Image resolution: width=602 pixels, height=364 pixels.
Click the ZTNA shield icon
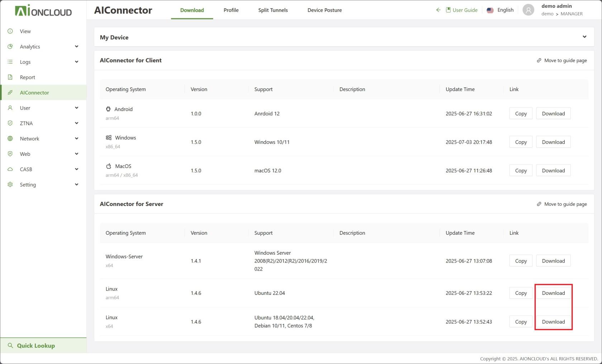coord(10,123)
